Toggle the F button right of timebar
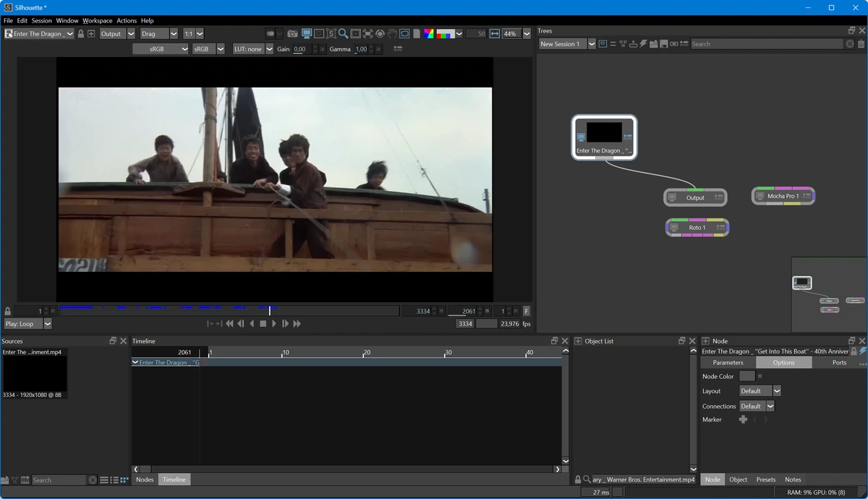Viewport: 868px width, 499px height. coord(527,311)
